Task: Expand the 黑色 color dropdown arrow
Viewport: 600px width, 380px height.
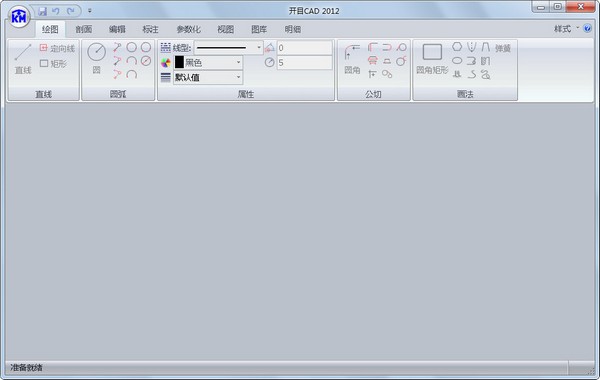Action: (x=238, y=62)
